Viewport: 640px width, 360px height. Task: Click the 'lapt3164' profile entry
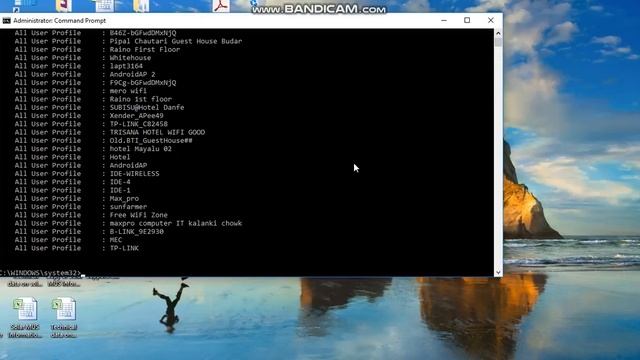pyautogui.click(x=126, y=66)
